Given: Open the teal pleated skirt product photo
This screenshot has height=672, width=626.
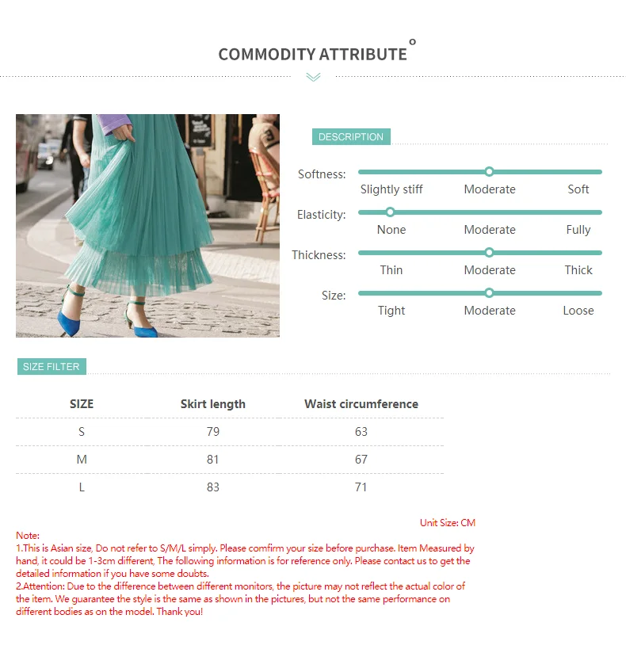Looking at the screenshot, I should point(148,225).
